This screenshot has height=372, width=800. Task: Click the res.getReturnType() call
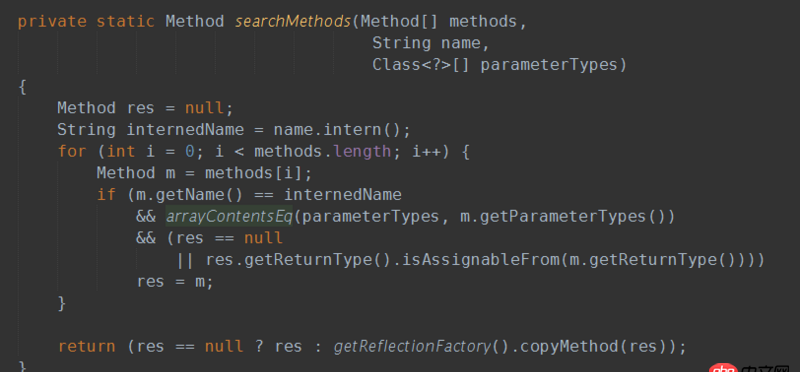click(299, 260)
